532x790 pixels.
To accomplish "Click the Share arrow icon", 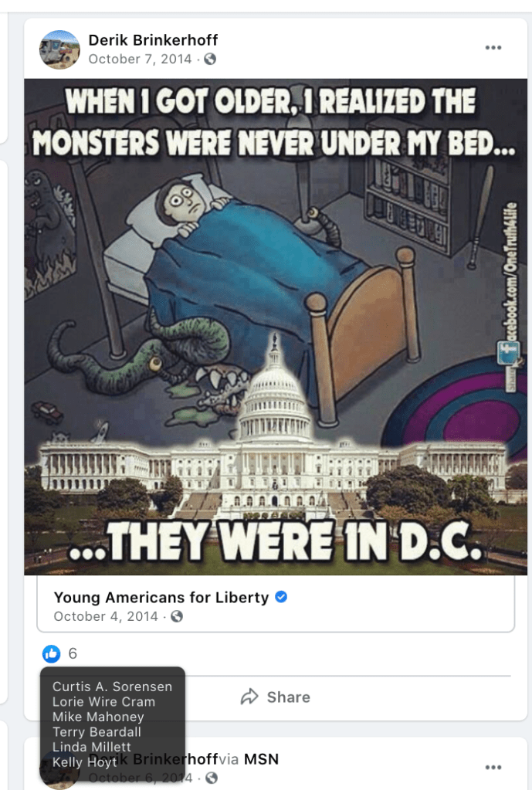I will [249, 697].
